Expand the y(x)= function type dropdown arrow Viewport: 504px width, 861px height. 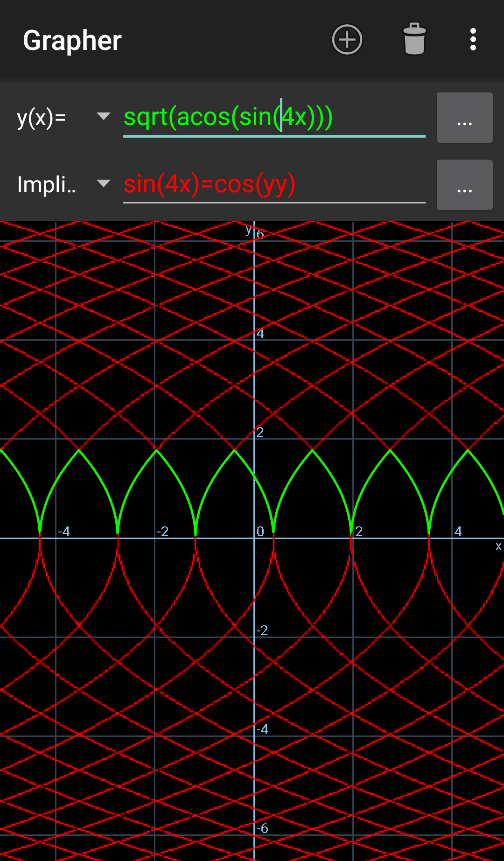click(x=103, y=116)
